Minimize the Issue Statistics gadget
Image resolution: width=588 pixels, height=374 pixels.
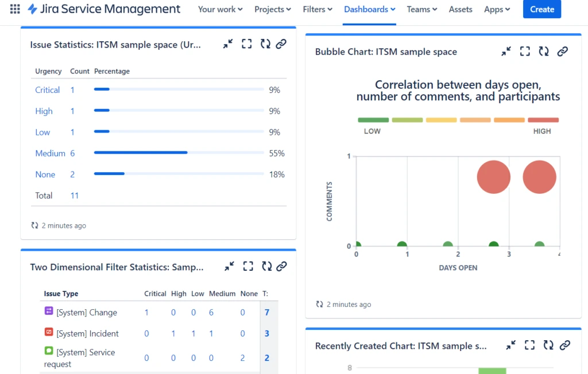pos(228,44)
